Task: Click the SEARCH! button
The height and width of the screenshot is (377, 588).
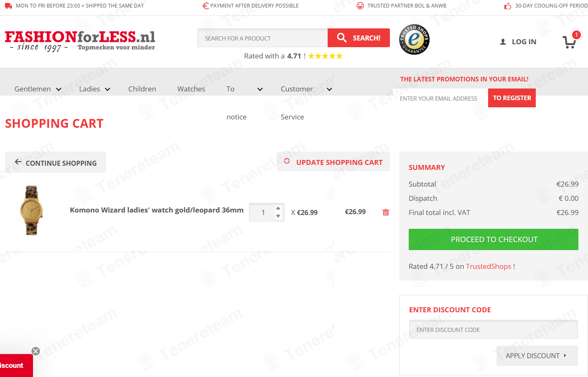Action: coord(359,38)
